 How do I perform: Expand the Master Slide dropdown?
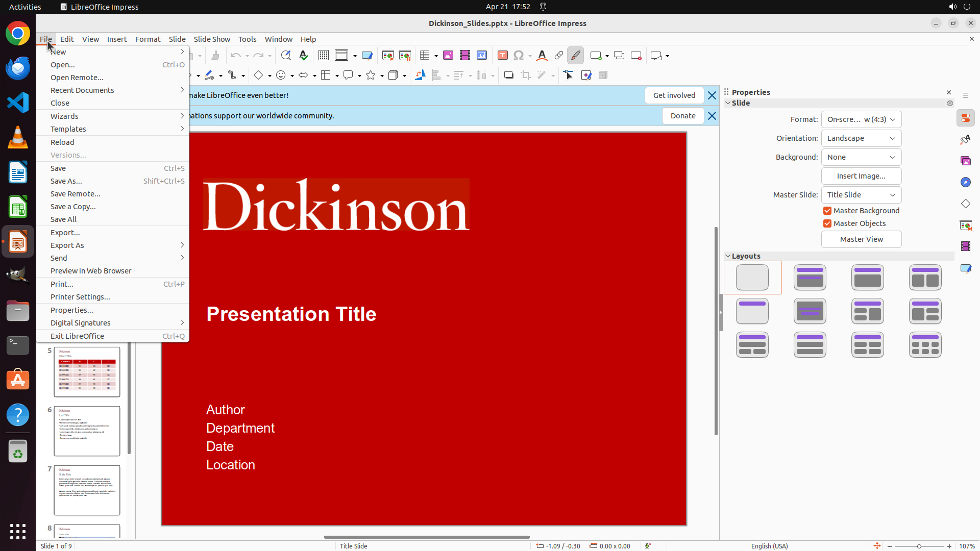[861, 195]
